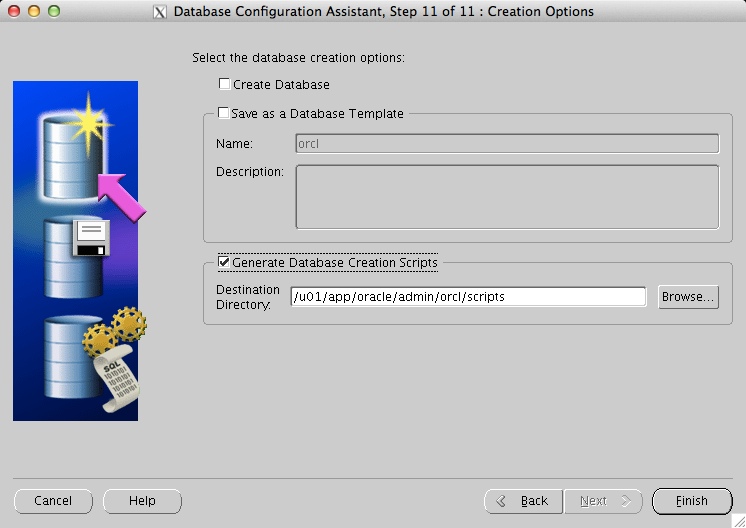
Task: Uncheck Generate Database Creation Scripts
Action: 224,262
